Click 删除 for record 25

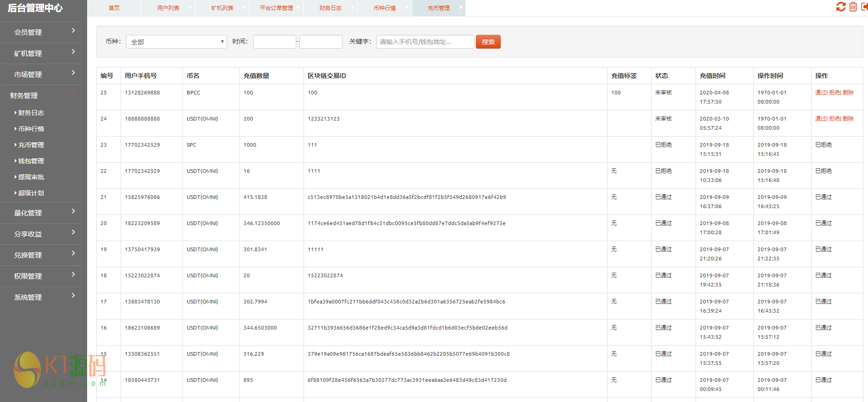pos(848,93)
